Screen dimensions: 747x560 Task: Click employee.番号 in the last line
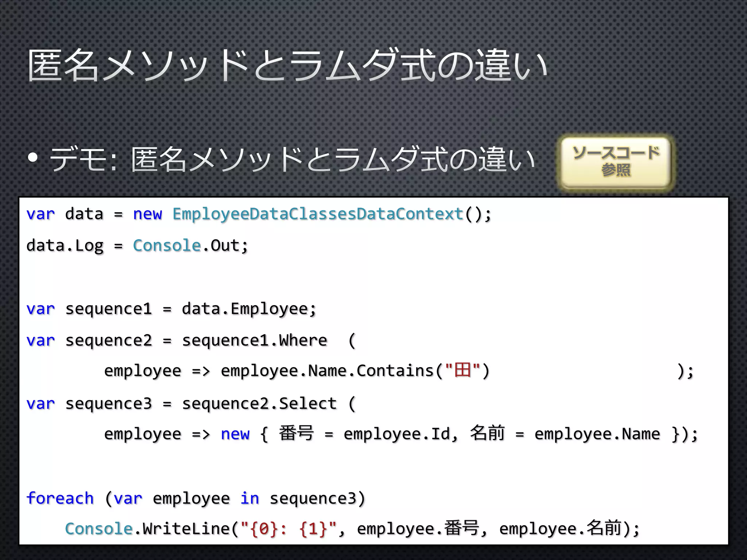[x=418, y=529]
